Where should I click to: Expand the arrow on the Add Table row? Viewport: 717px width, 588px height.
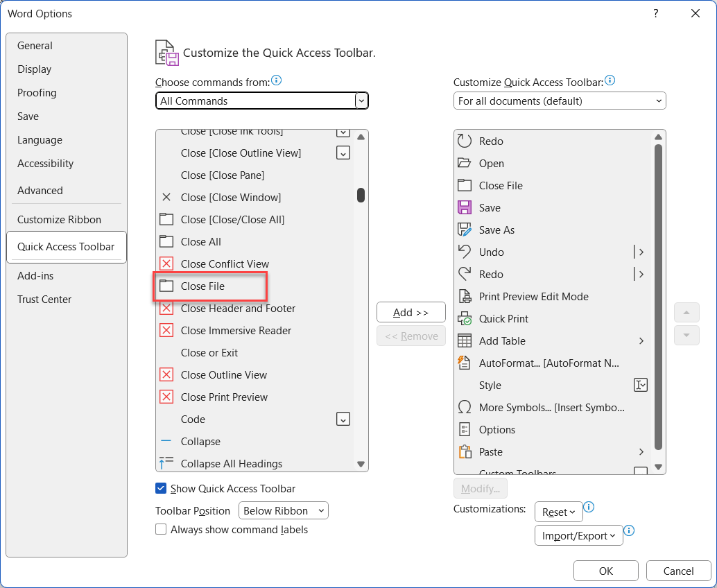click(x=641, y=340)
